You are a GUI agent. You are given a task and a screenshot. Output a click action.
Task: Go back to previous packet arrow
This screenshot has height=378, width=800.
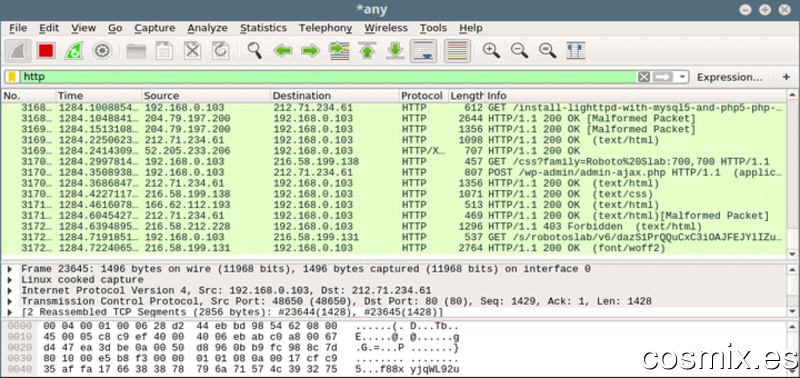[x=283, y=51]
